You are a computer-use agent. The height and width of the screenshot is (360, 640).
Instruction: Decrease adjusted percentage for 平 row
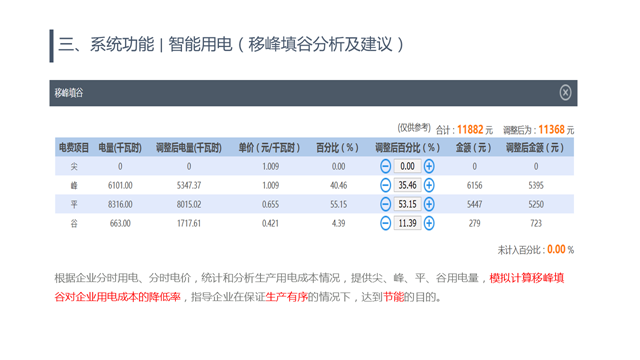pyautogui.click(x=385, y=204)
